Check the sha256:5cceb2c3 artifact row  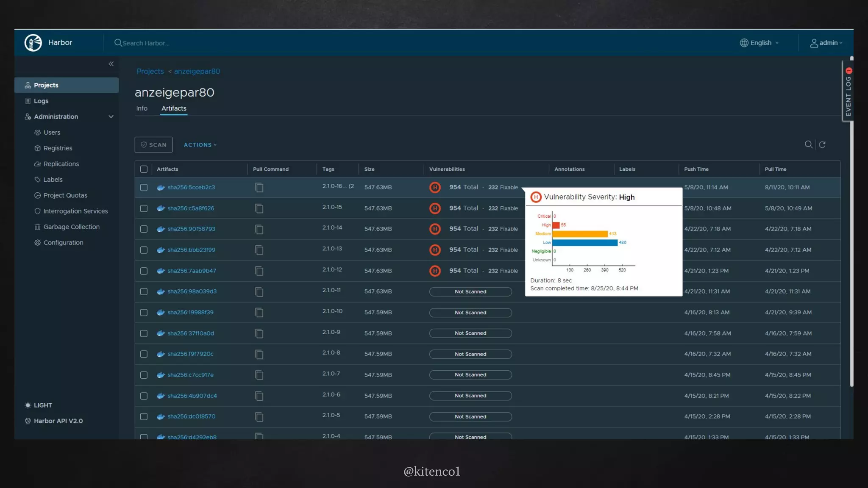pyautogui.click(x=144, y=188)
